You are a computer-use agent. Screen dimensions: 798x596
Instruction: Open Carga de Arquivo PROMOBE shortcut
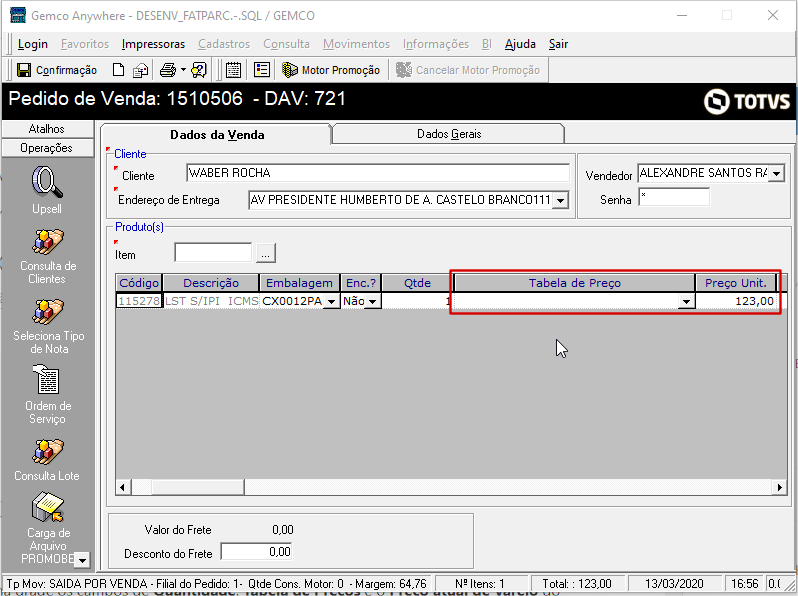point(48,528)
